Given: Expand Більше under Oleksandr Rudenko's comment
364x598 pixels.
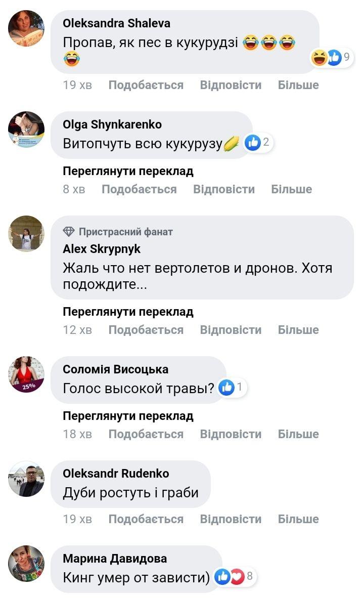Looking at the screenshot, I should click(x=298, y=519).
